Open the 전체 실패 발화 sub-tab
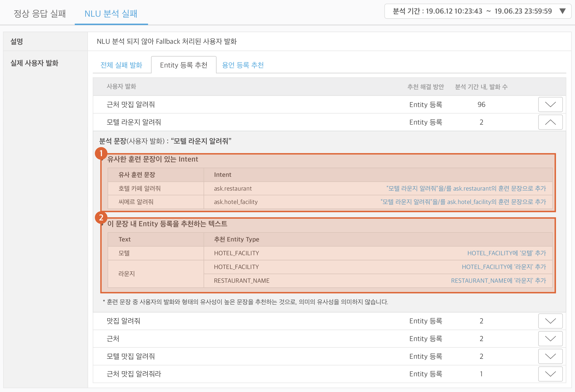The height and width of the screenshot is (392, 575). 121,65
